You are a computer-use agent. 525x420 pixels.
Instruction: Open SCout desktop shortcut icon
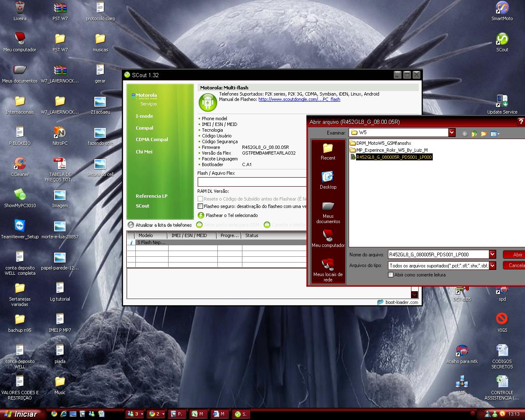502,42
